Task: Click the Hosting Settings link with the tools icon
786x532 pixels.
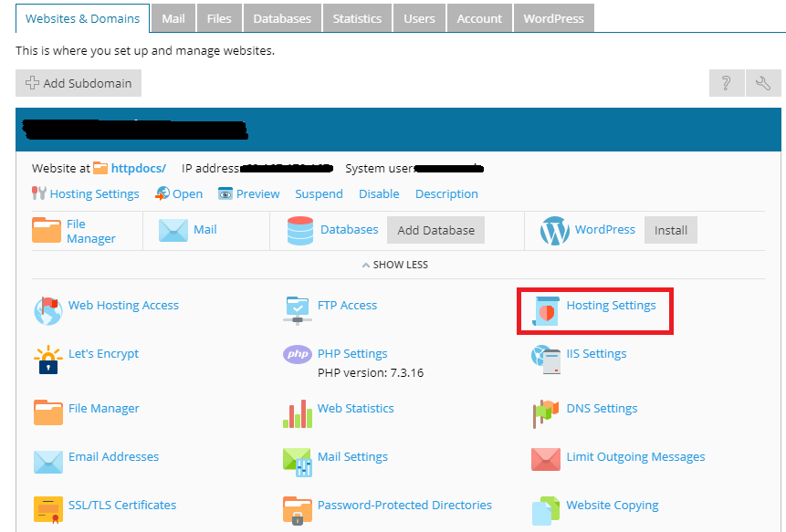Action: [x=95, y=193]
